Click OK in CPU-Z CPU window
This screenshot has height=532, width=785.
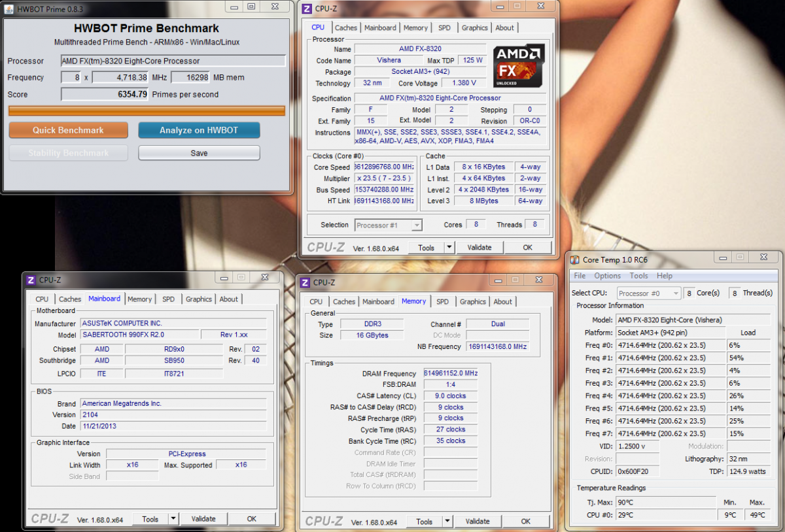pyautogui.click(x=527, y=248)
